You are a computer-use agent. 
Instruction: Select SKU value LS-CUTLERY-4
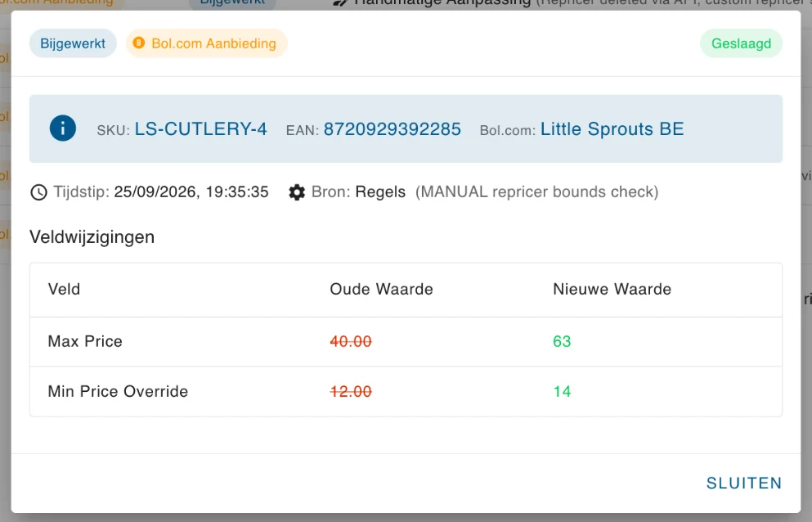tap(201, 129)
